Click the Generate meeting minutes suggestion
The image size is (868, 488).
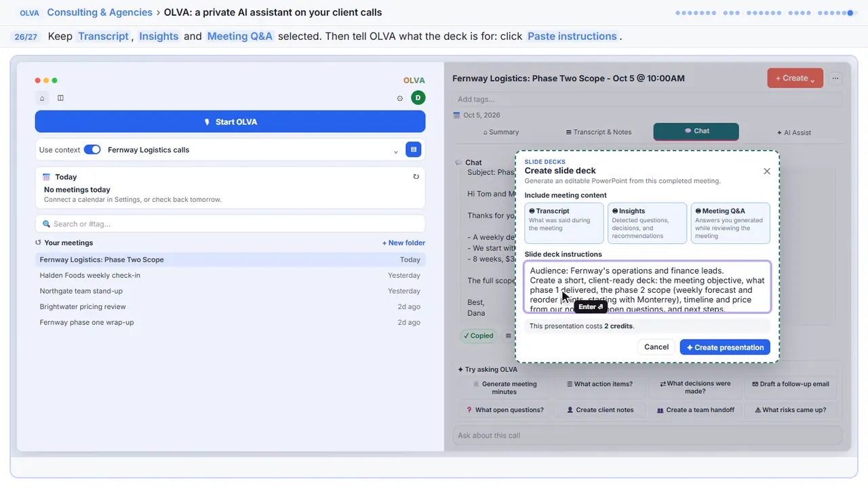[x=505, y=388]
